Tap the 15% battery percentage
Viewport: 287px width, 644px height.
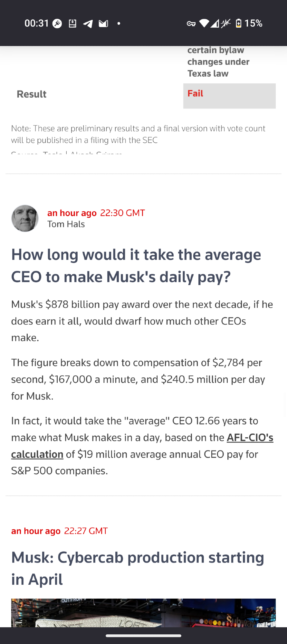coord(254,23)
